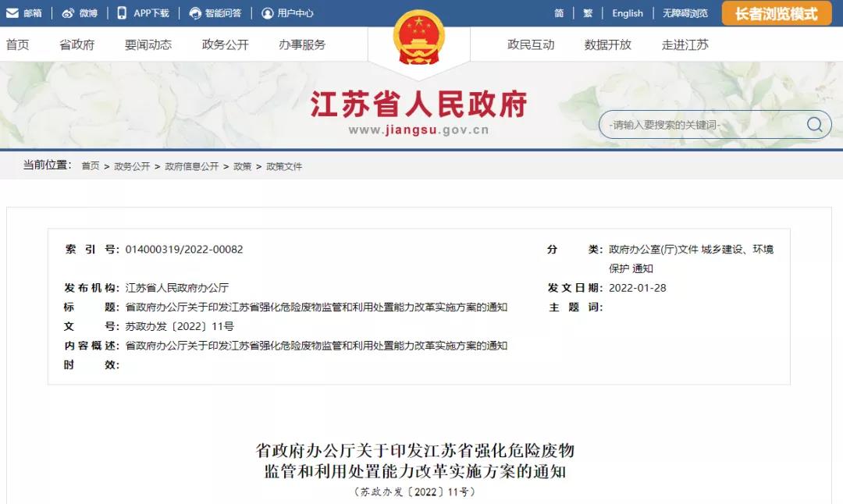Switch to simplified Chinese 简
This screenshot has height=504, width=843.
tap(559, 13)
